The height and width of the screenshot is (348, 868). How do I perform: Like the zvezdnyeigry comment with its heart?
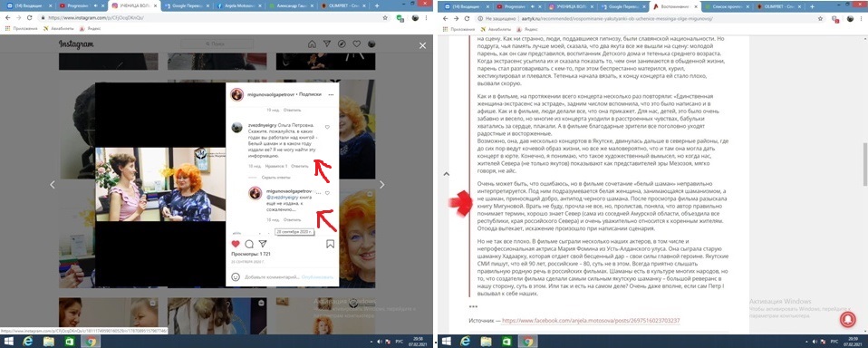(x=327, y=127)
